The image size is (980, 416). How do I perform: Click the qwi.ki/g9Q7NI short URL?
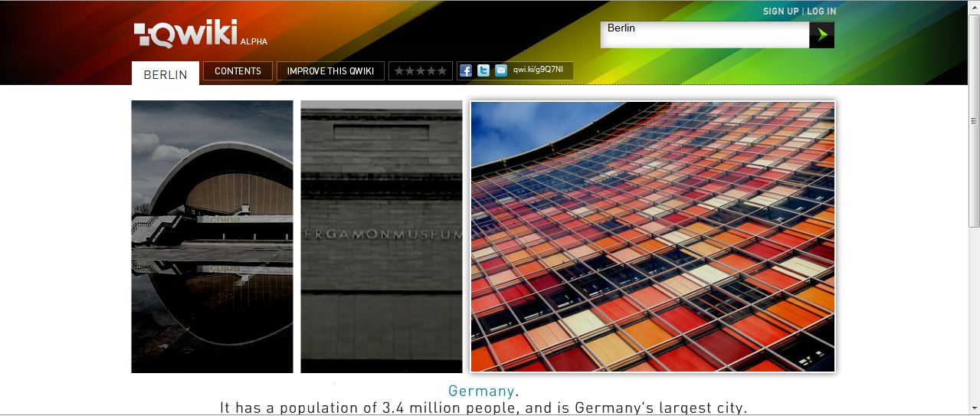tap(538, 70)
